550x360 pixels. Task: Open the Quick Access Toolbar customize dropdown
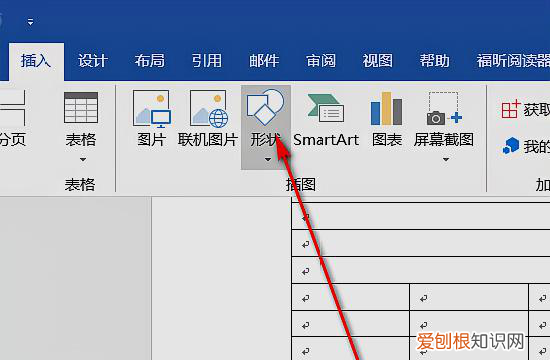click(x=31, y=22)
